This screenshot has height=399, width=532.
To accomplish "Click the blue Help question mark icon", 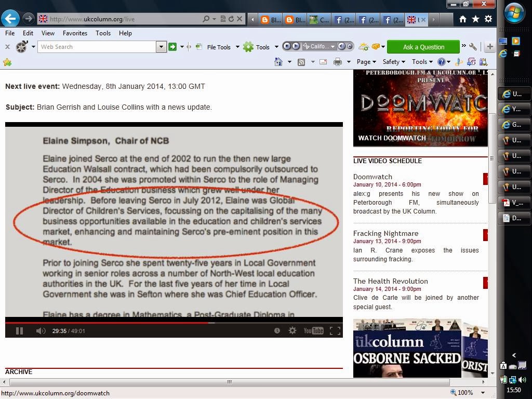I will pyautogui.click(x=441, y=62).
